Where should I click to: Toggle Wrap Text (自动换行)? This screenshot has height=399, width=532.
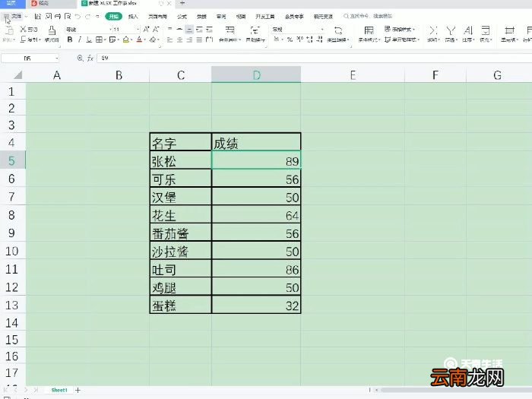pos(255,34)
